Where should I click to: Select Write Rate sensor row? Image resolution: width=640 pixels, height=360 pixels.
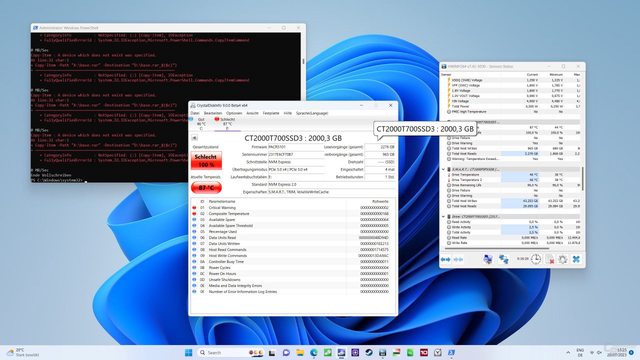(x=513, y=243)
